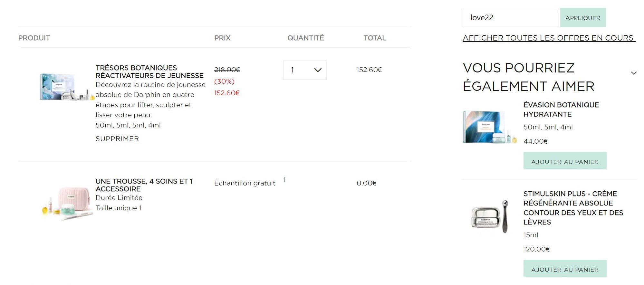Click the Prix column header

pyautogui.click(x=222, y=38)
